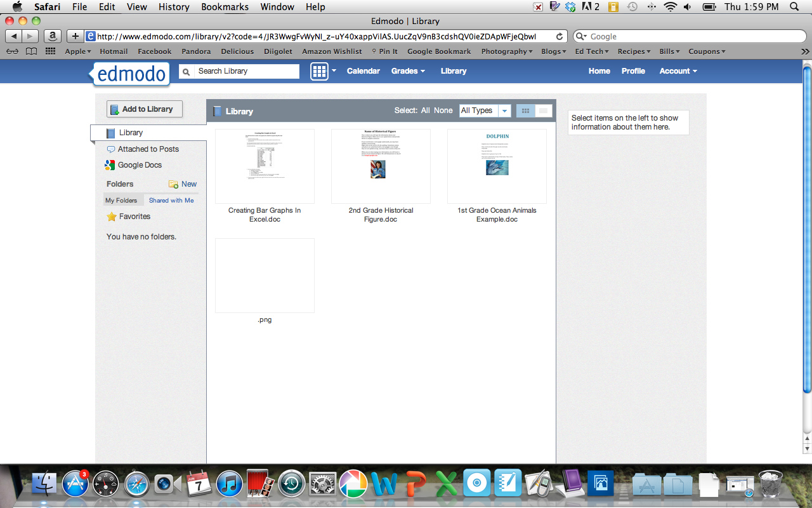Image resolution: width=812 pixels, height=508 pixels.
Task: Switch to list view of library items
Action: (543, 110)
